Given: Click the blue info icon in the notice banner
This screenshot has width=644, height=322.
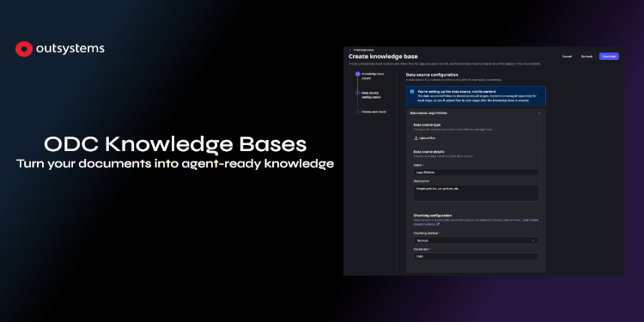Looking at the screenshot, I should (412, 91).
